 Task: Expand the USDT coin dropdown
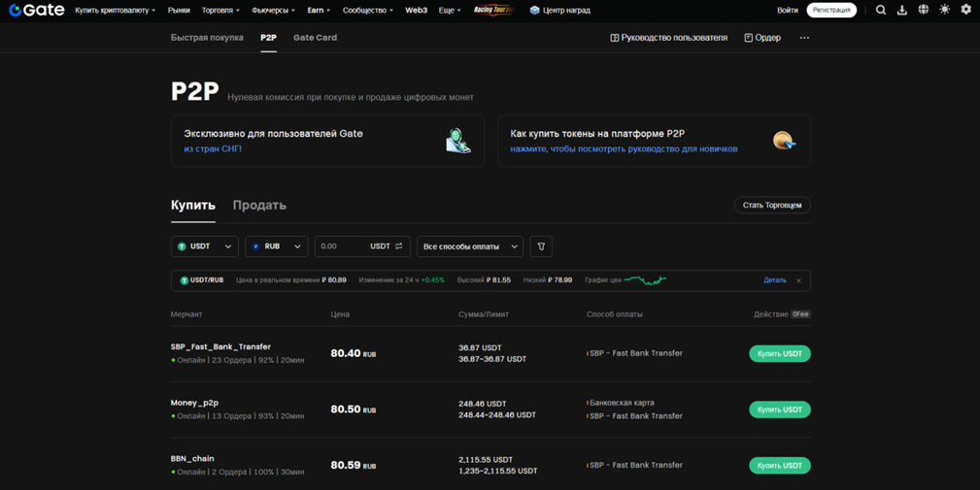point(205,246)
